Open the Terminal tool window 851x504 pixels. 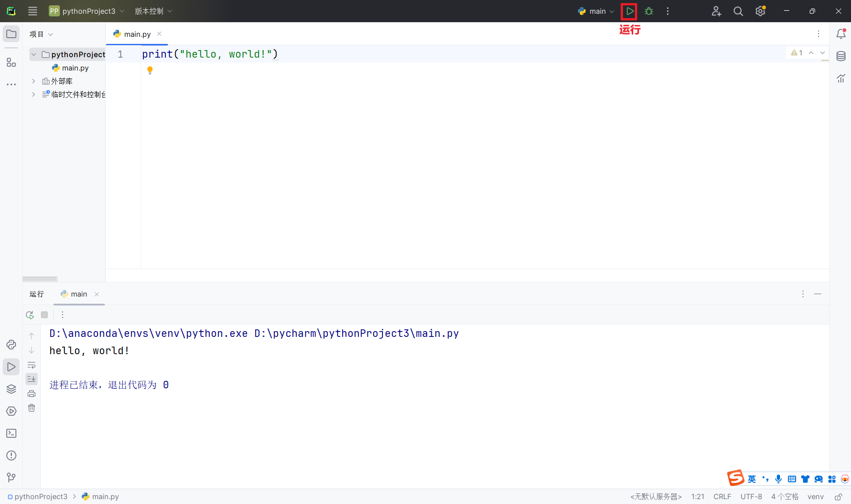pyautogui.click(x=11, y=434)
